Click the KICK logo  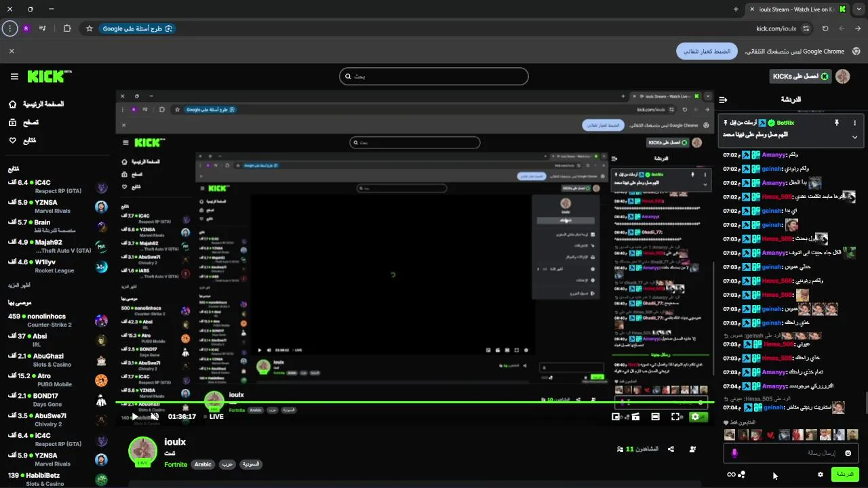click(50, 77)
